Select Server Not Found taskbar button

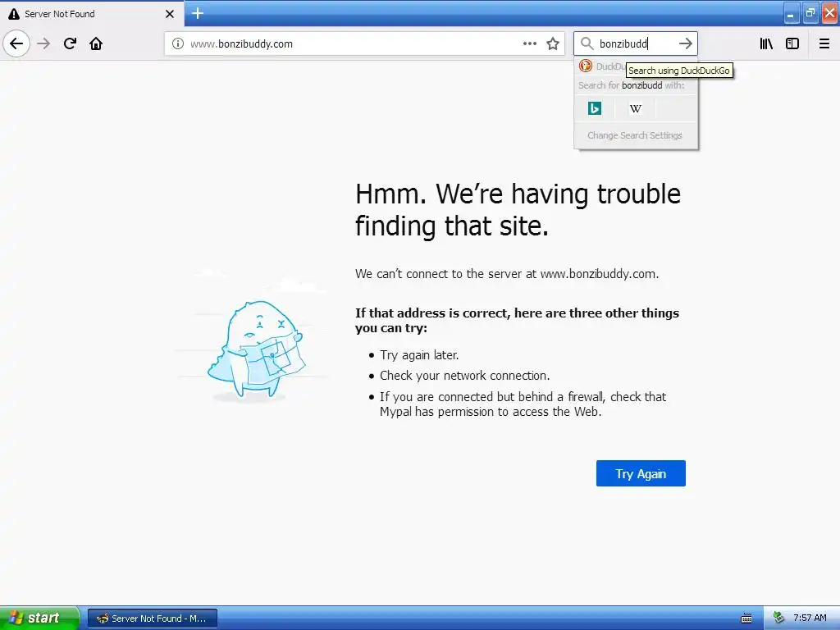tap(153, 619)
